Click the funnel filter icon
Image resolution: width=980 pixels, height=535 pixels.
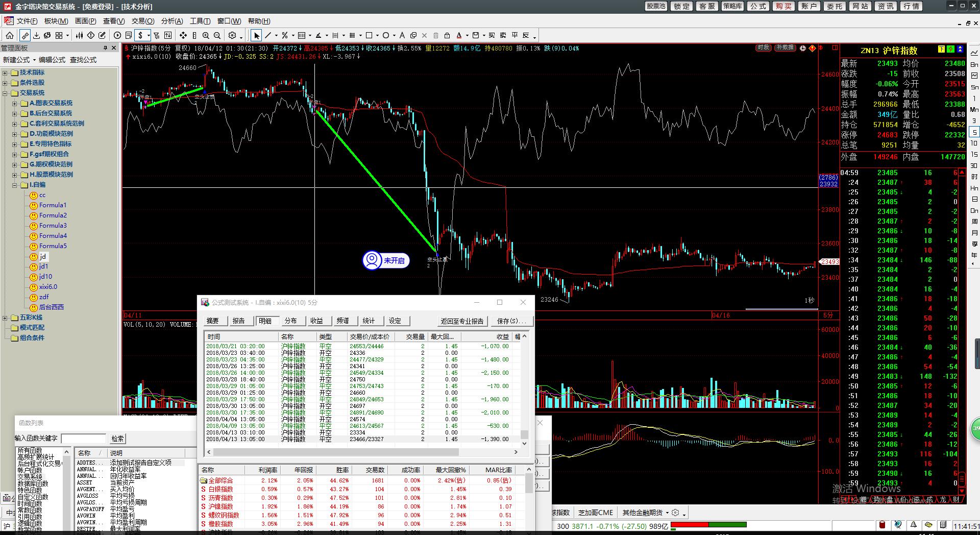[157, 35]
